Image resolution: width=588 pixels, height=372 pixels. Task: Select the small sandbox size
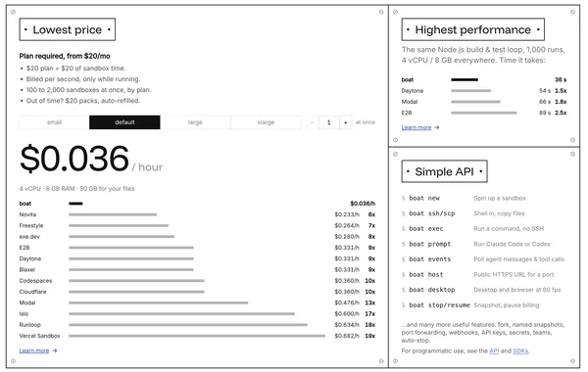(54, 122)
